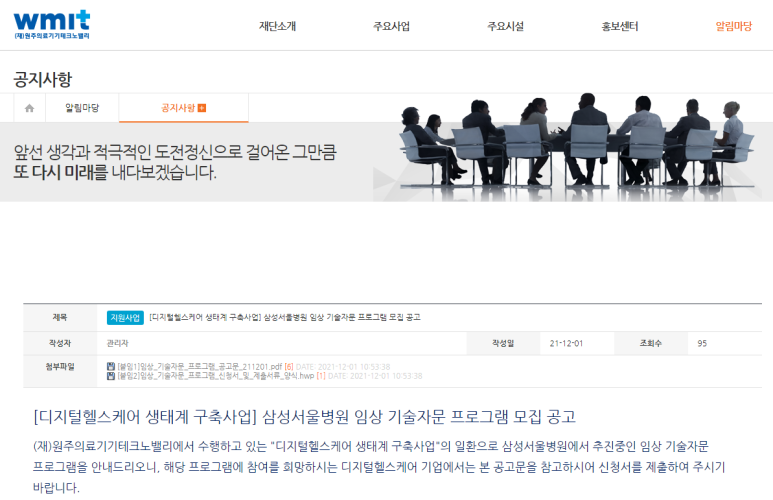Click the post title text in the table
Screen dimensions: 773x500
point(285,317)
